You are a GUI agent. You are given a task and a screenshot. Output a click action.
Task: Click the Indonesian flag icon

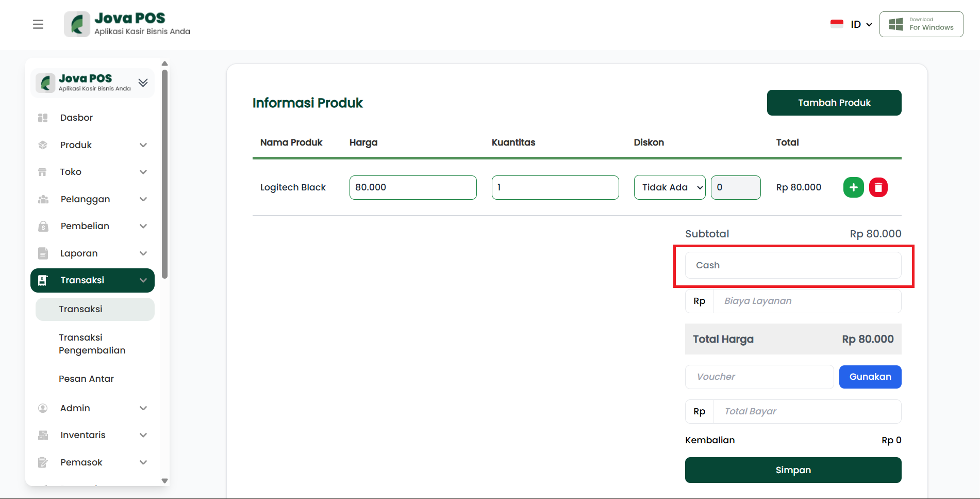click(x=837, y=24)
